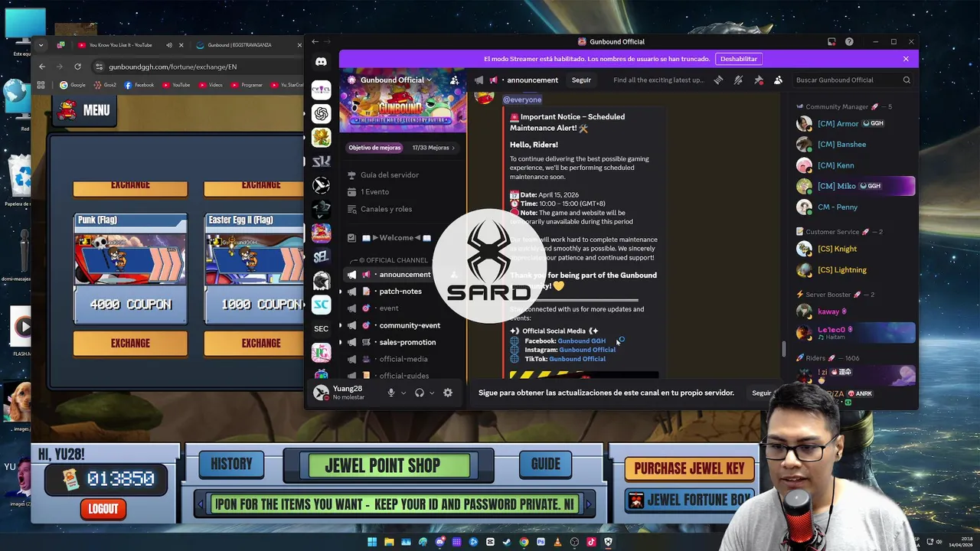Image resolution: width=980 pixels, height=551 pixels.
Task: Open Windows Start button on taskbar
Action: point(372,542)
